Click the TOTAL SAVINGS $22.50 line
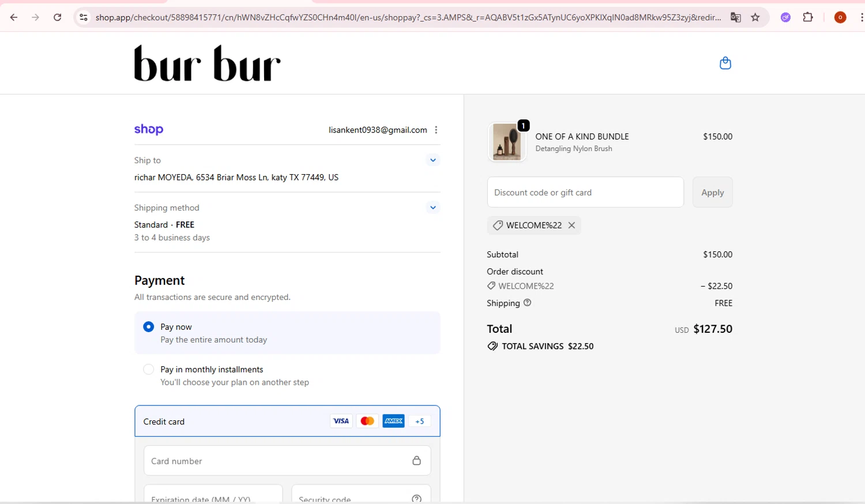This screenshot has height=504, width=865. [x=540, y=346]
